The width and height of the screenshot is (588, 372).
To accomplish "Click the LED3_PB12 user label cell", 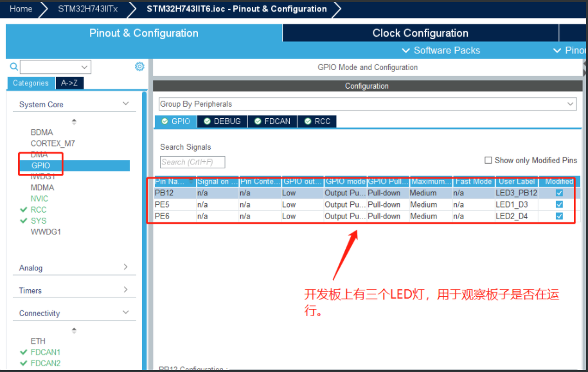I will point(517,193).
